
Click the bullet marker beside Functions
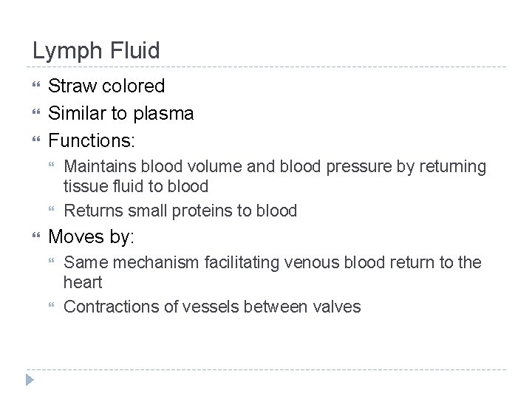(36, 141)
